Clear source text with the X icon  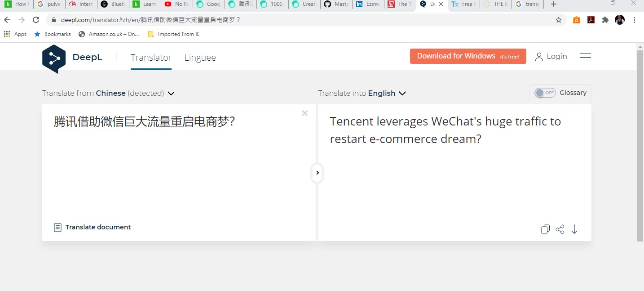point(305,113)
